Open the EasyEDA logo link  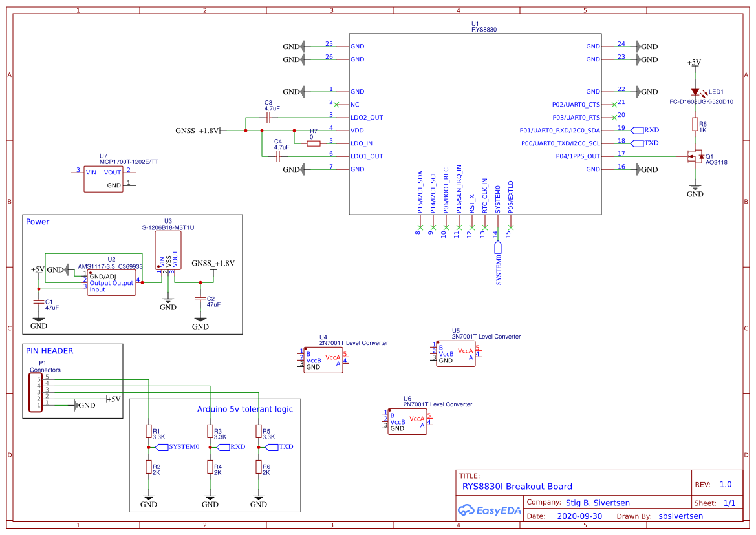[489, 510]
